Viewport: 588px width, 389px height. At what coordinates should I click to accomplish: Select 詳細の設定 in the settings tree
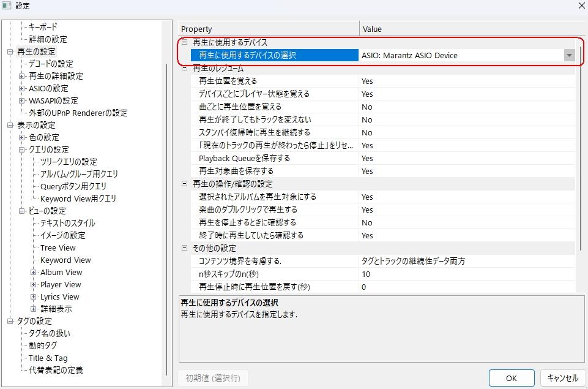click(x=48, y=39)
